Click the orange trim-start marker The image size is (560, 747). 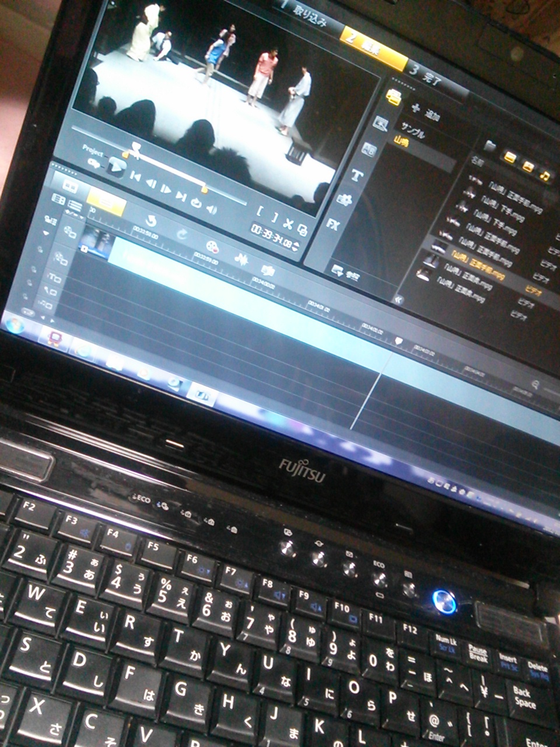(x=125, y=155)
